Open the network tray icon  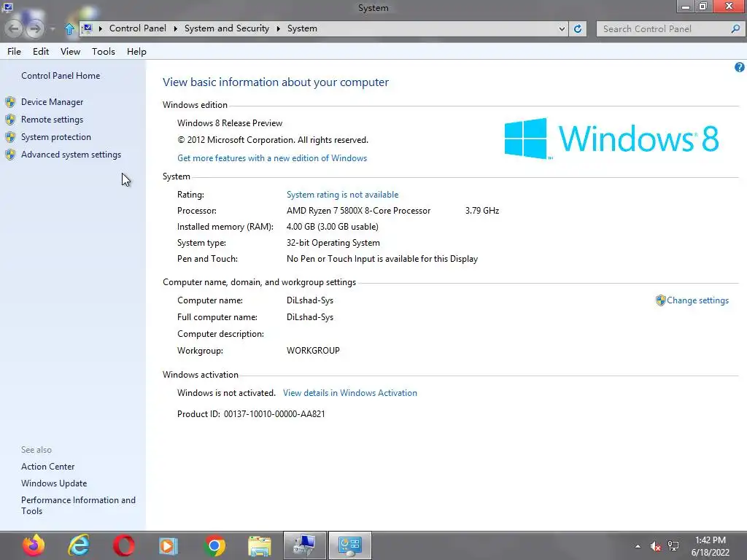click(673, 546)
